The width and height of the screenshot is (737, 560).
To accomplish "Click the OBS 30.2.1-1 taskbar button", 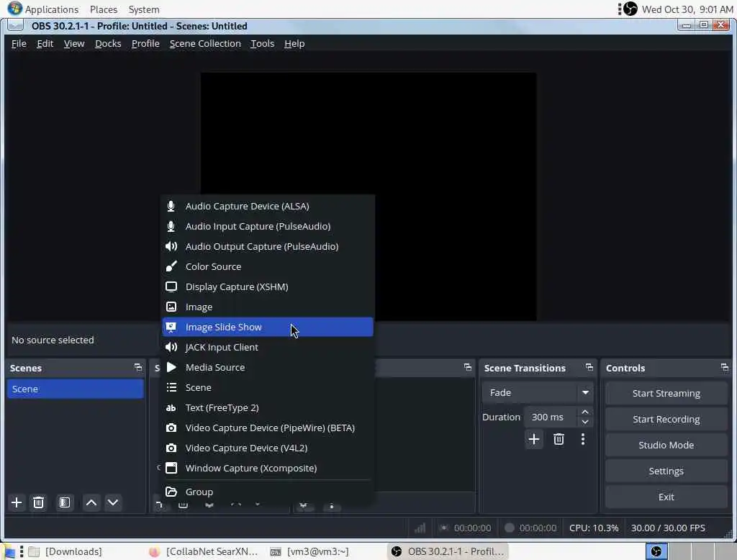I will pos(448,551).
